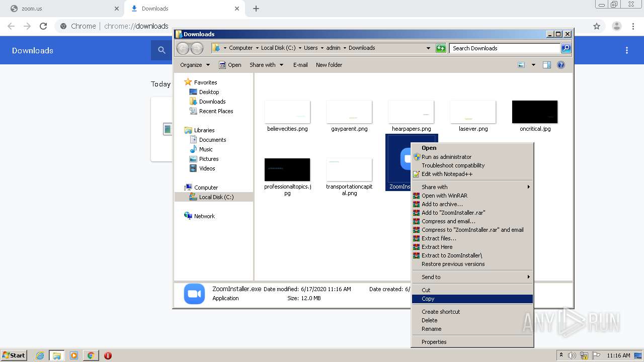Image resolution: width=644 pixels, height=362 pixels.
Task: Show hidden system tray icons arrow
Action: coord(561,355)
